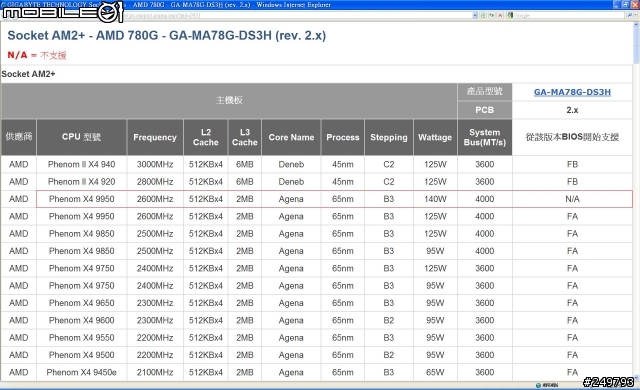640x390 pixels.
Task: Click 'FA' BIOS cell in Phenom X4 9600 row
Action: 572,320
